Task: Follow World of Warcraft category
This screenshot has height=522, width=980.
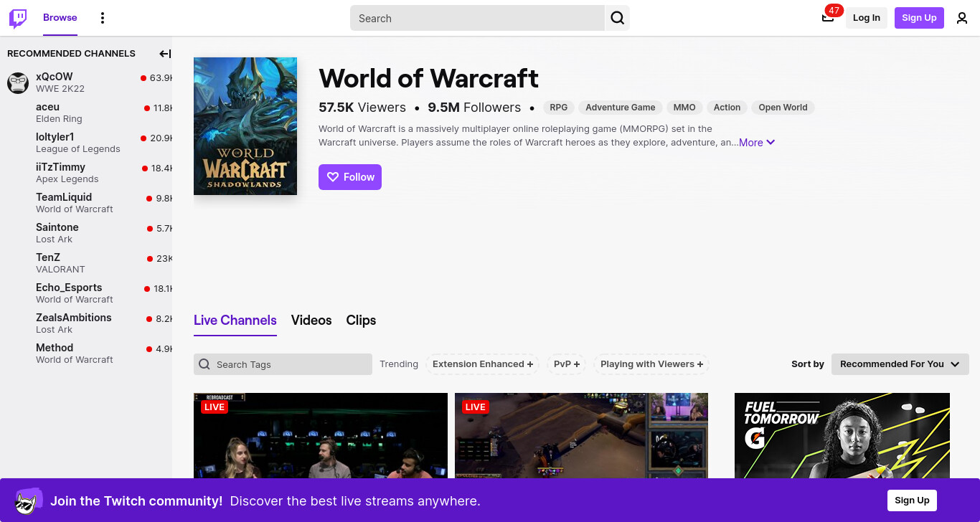Action: pos(350,177)
